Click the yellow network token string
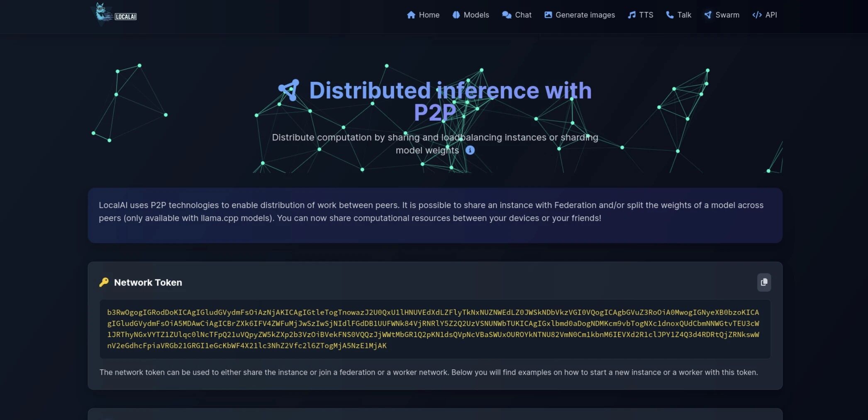The image size is (868, 420). pyautogui.click(x=433, y=329)
